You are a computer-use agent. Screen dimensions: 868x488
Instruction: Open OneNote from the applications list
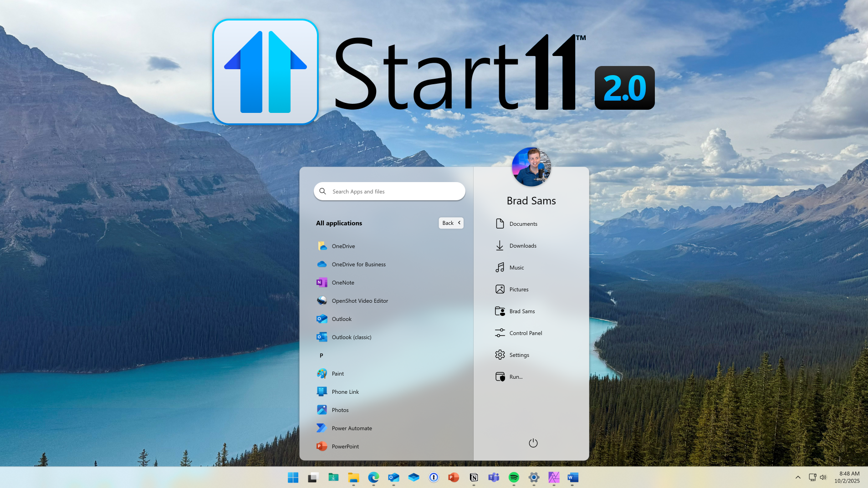point(342,283)
